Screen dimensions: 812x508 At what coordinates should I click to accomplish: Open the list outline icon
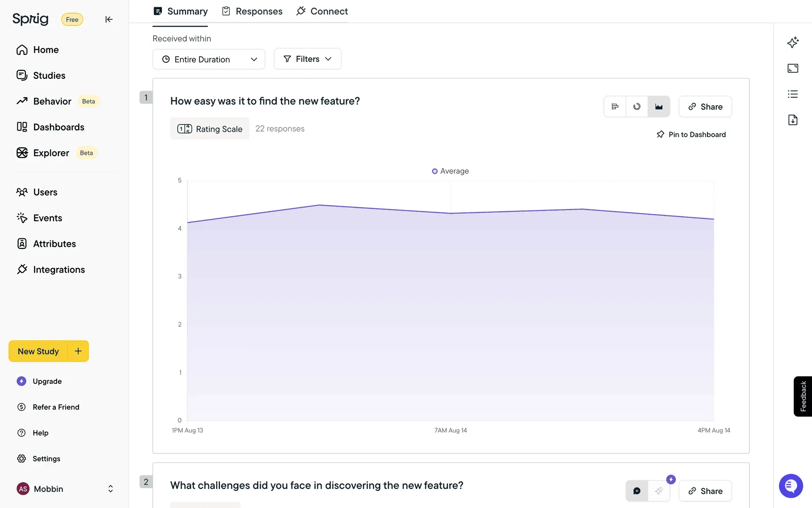[x=793, y=94]
